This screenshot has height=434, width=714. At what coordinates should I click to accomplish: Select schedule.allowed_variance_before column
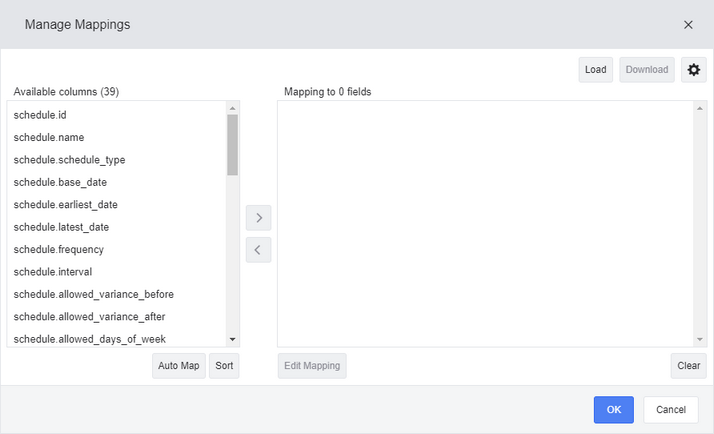click(x=117, y=294)
